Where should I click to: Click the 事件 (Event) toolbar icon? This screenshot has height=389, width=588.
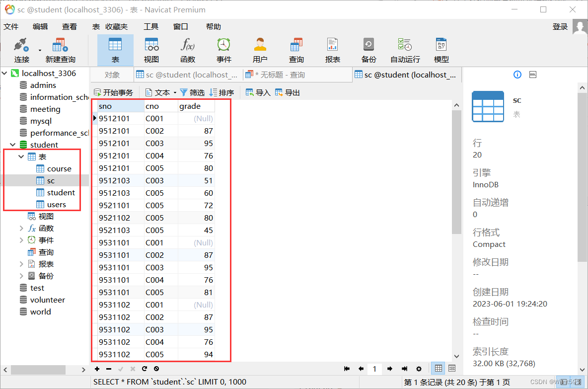pyautogui.click(x=223, y=49)
